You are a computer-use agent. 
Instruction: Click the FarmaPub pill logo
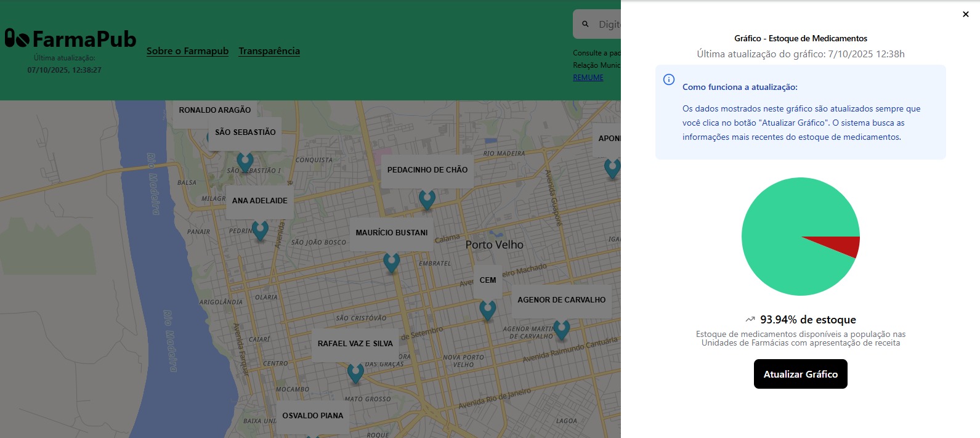[x=17, y=38]
